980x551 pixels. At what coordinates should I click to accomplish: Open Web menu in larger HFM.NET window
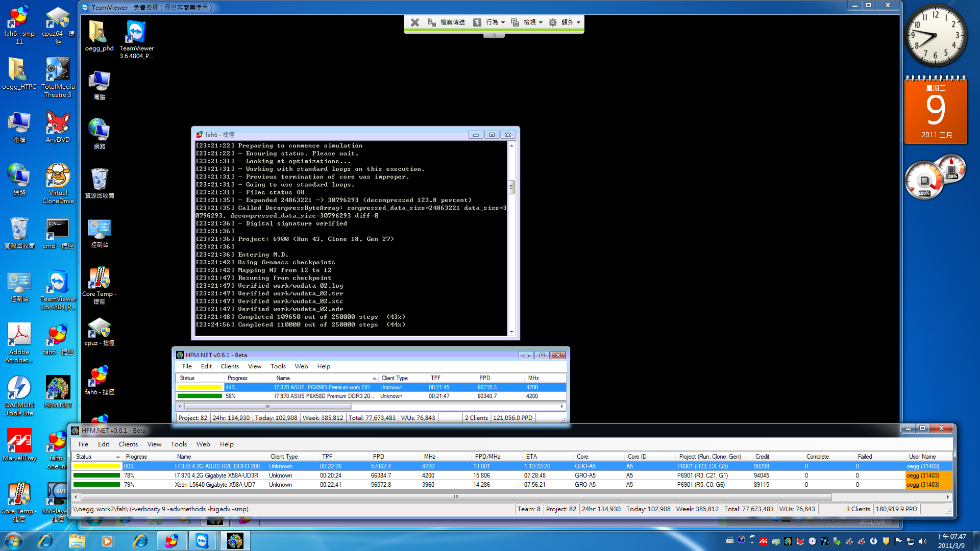click(203, 444)
